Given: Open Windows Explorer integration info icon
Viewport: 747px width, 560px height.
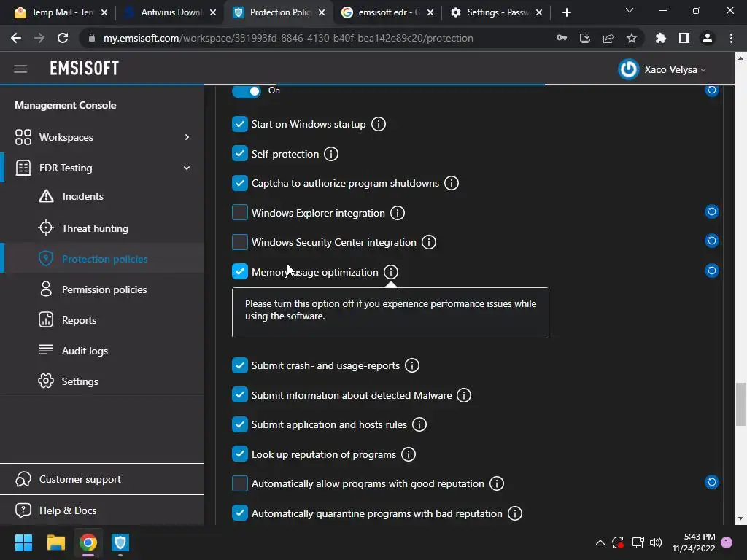Looking at the screenshot, I should pos(398,213).
